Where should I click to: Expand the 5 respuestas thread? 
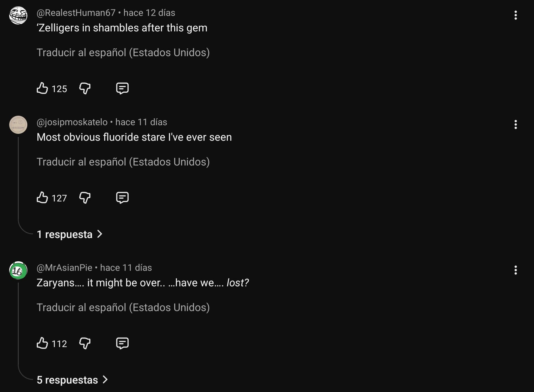tap(72, 380)
